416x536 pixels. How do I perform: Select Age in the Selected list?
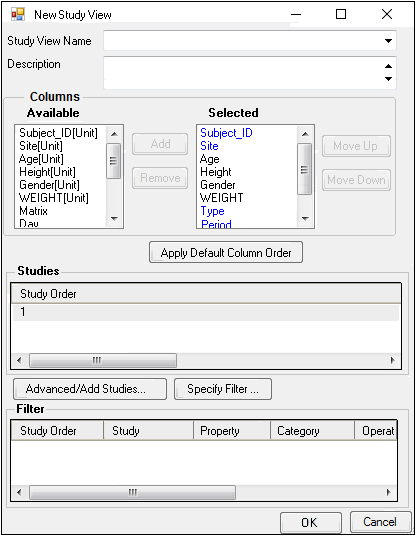pyautogui.click(x=210, y=159)
